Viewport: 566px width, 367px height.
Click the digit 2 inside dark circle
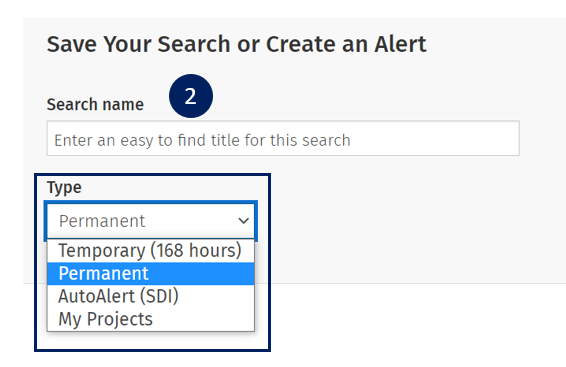pyautogui.click(x=191, y=96)
